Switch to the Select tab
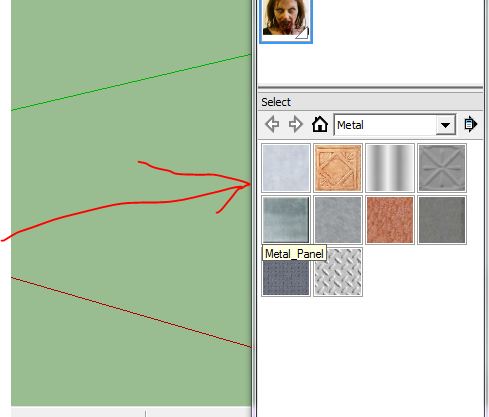 coord(276,102)
